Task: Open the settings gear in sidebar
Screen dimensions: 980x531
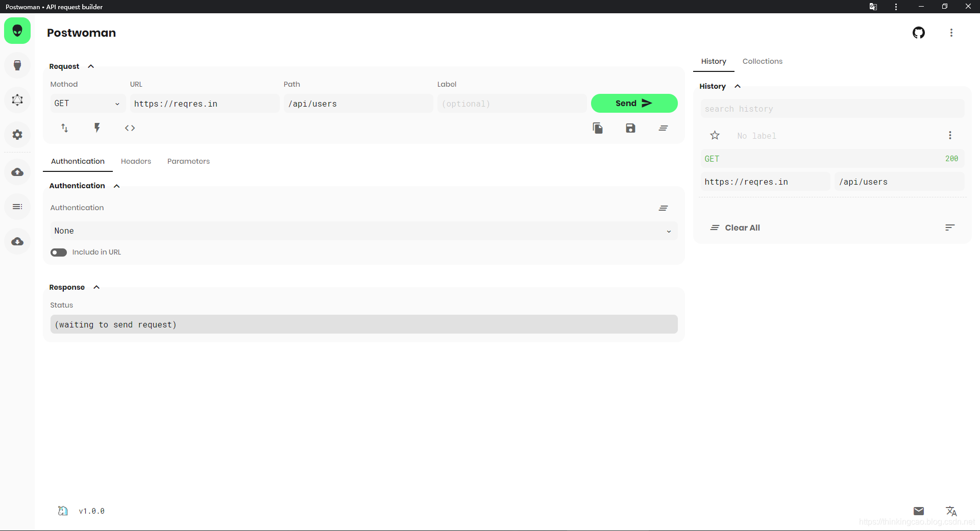Action: (x=17, y=135)
